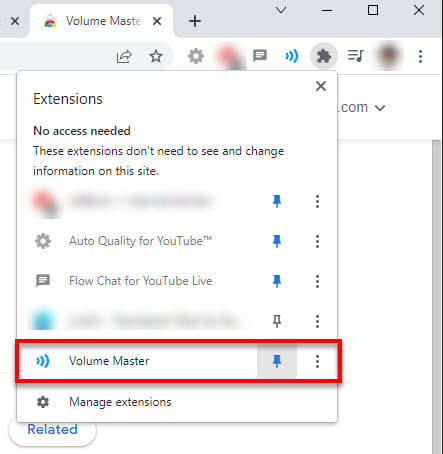Select the Auto Quality for YouTube extension
The height and width of the screenshot is (454, 443).
(x=140, y=241)
